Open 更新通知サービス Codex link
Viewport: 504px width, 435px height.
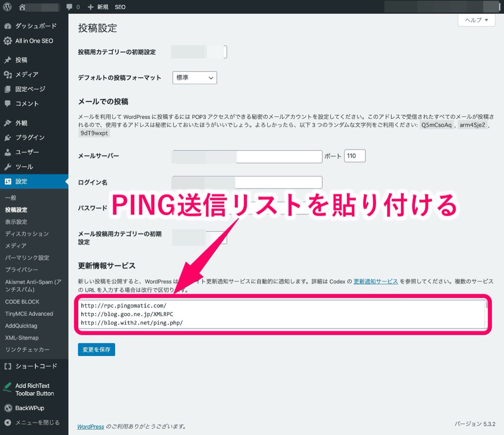click(x=376, y=282)
